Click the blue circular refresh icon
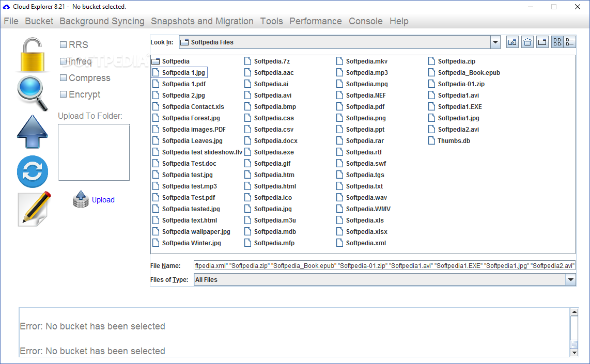590x364 pixels. 33,171
